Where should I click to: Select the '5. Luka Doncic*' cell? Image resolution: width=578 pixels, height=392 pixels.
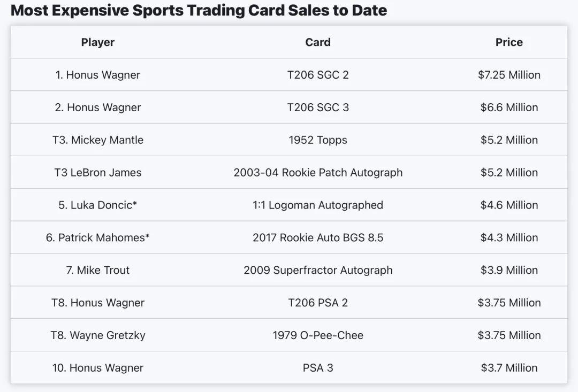(x=98, y=205)
